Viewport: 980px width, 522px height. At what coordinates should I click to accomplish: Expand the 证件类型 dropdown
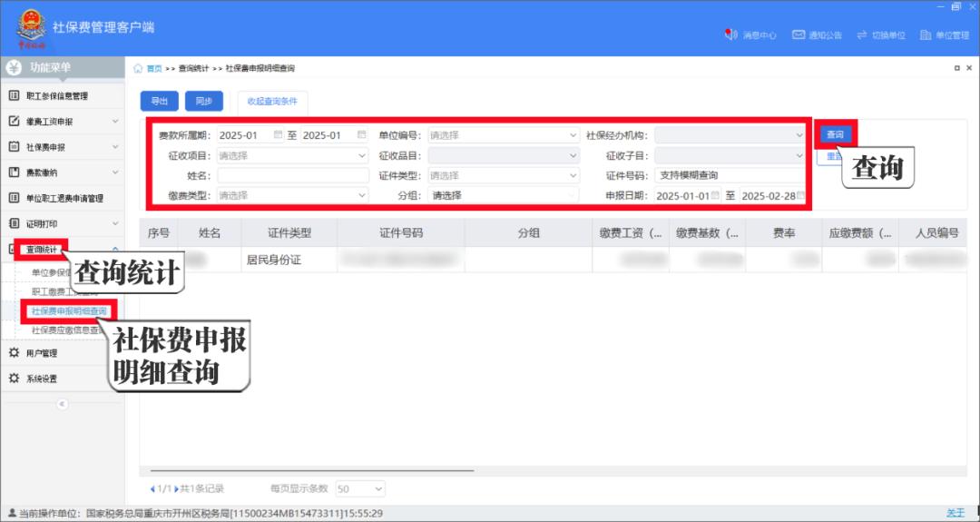[x=573, y=175]
